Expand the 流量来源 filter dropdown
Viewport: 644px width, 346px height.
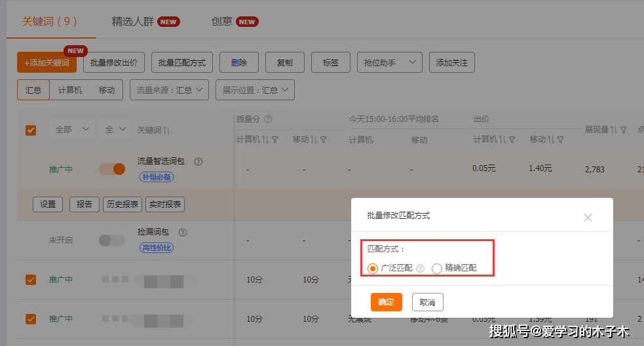(169, 90)
